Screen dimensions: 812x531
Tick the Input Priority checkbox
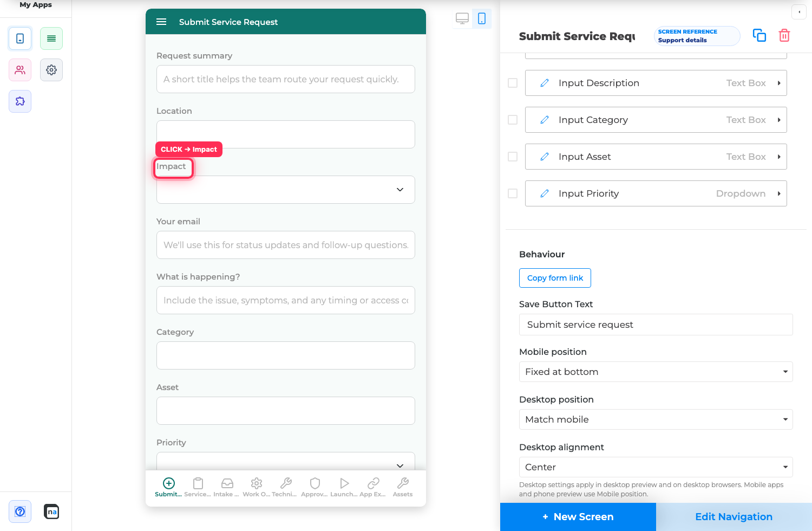513,193
